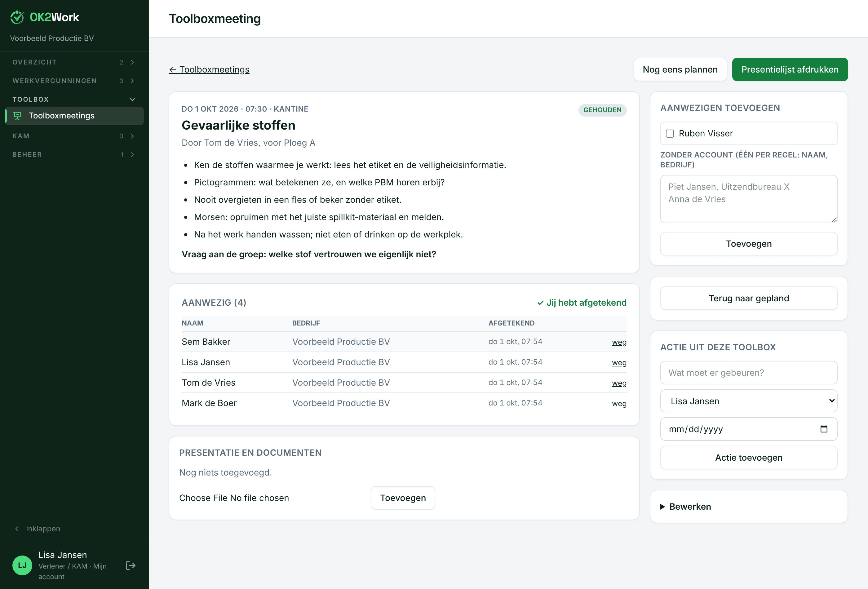Screen dimensions: 868x589
Task: Click the logout icon next to Lisa Jansen
Action: (131, 565)
